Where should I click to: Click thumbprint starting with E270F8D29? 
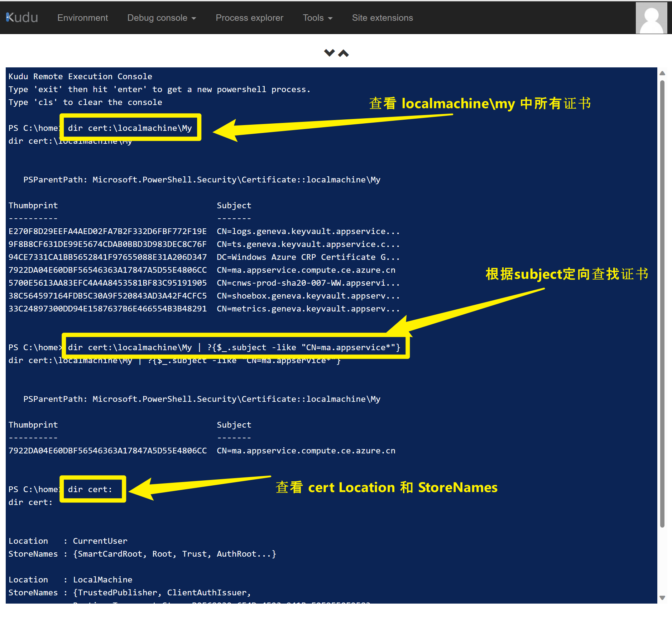(x=107, y=231)
